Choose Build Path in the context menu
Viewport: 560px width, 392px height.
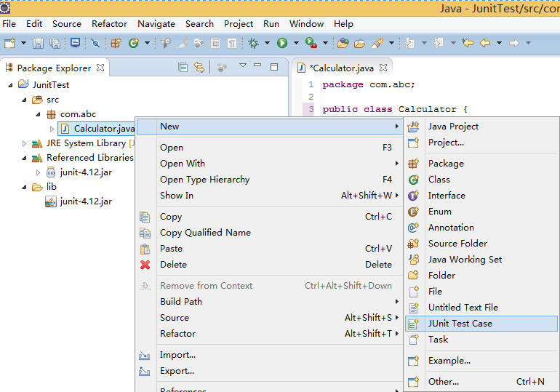pos(270,302)
